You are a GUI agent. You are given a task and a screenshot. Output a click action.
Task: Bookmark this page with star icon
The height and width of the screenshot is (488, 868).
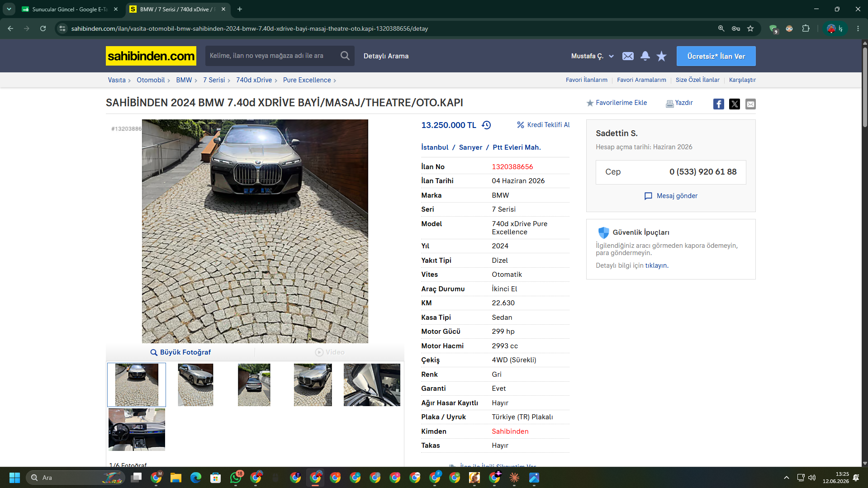(x=750, y=28)
